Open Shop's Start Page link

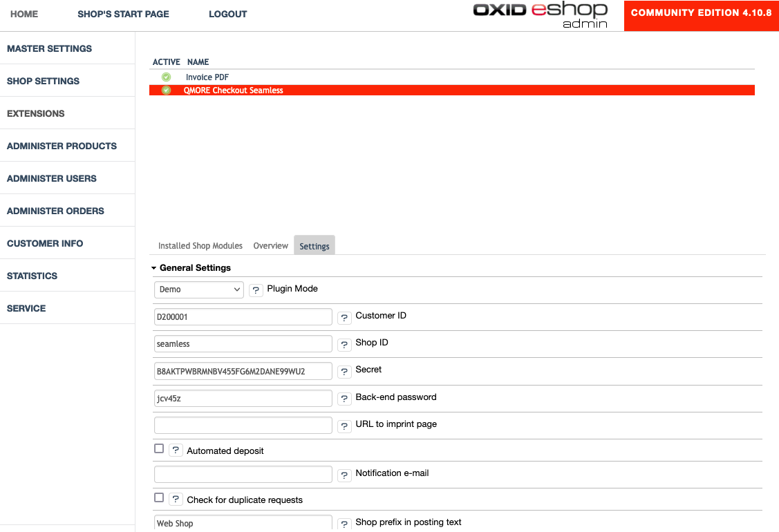point(123,14)
